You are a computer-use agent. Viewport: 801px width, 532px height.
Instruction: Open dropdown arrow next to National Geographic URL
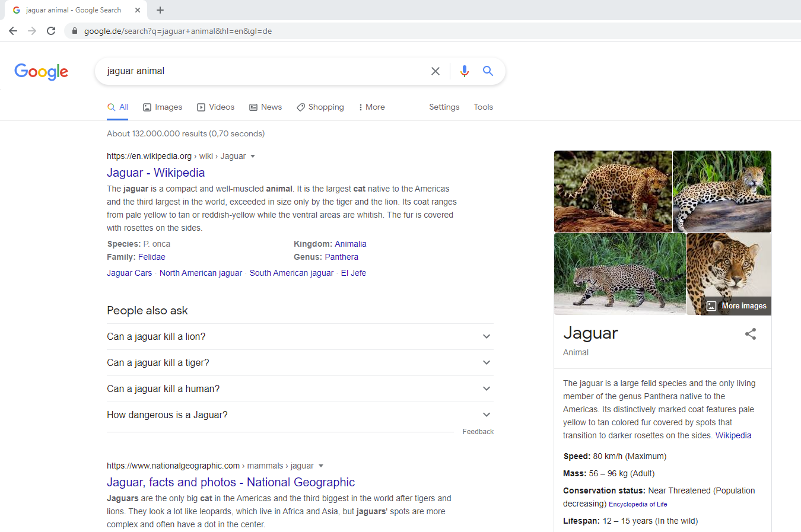[321, 466]
